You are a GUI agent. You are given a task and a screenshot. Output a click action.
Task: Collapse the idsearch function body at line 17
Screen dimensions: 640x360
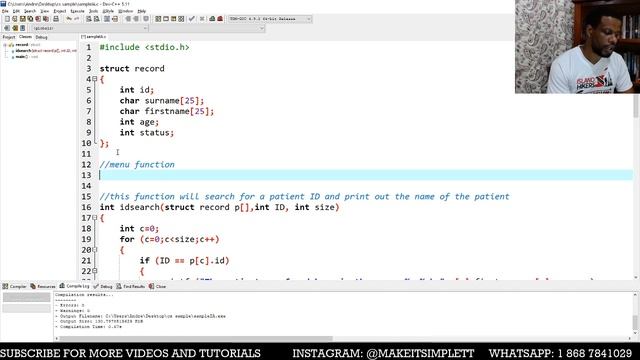[95, 218]
